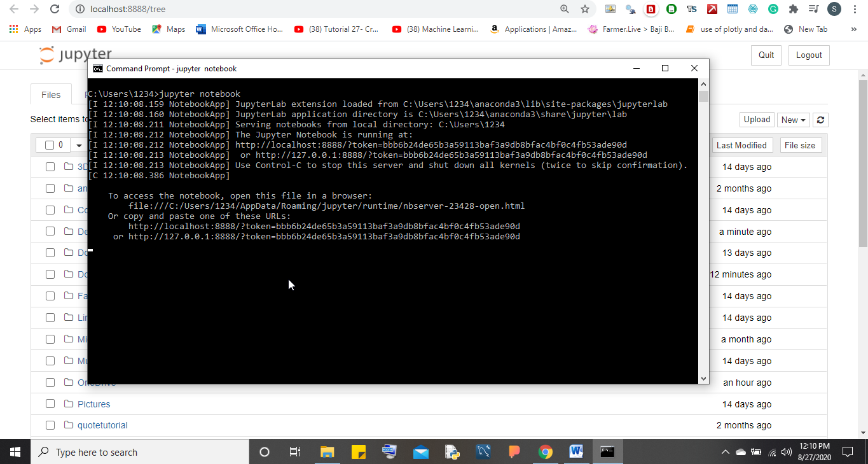
Task: Click the blue calendar grid extension icon
Action: [733, 9]
